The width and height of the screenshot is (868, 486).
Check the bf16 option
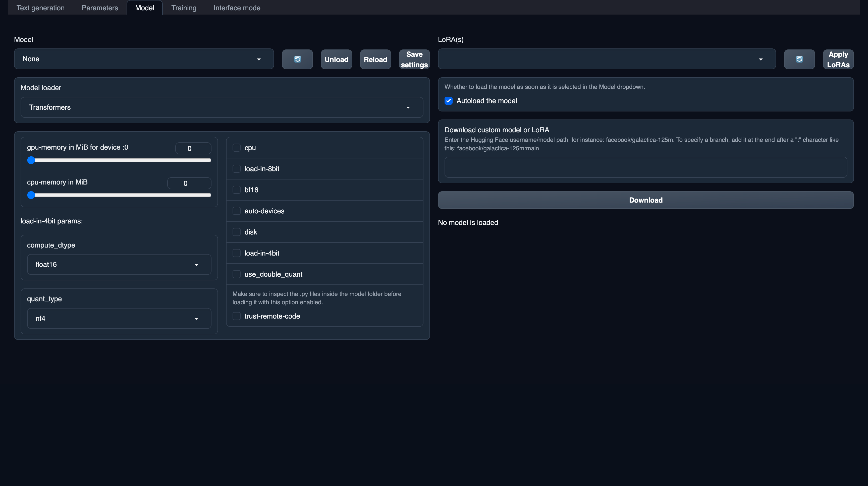coord(237,190)
